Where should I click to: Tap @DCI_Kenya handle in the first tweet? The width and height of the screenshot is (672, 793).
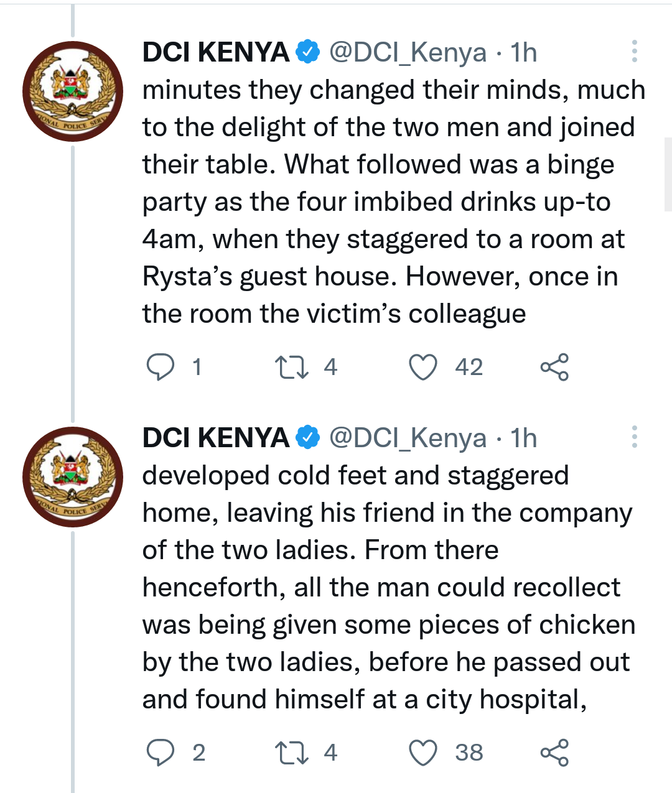click(x=408, y=53)
